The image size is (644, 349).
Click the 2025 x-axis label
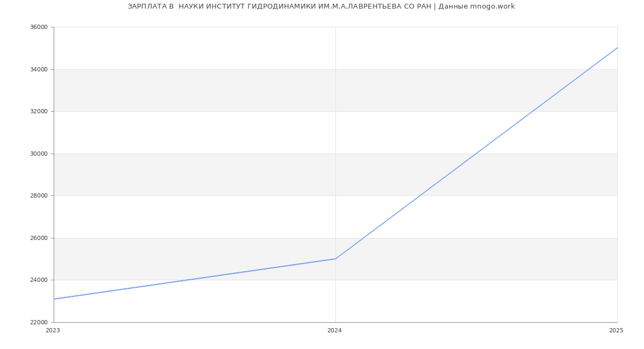[616, 331]
